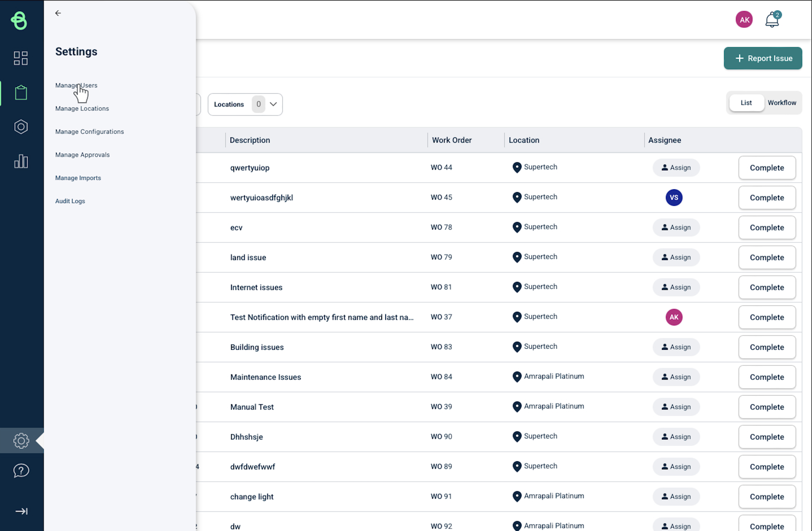Open Audit Logs settings item
The width and height of the screenshot is (812, 531).
click(x=70, y=201)
